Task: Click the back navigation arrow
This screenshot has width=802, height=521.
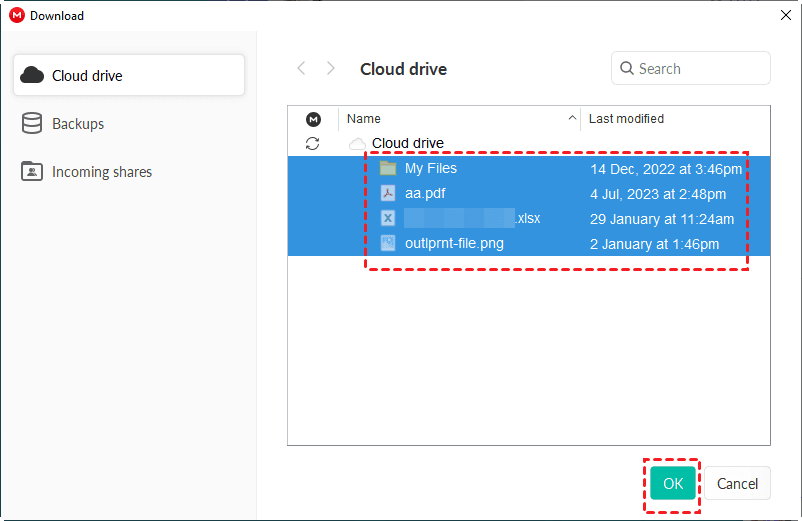Action: point(301,69)
